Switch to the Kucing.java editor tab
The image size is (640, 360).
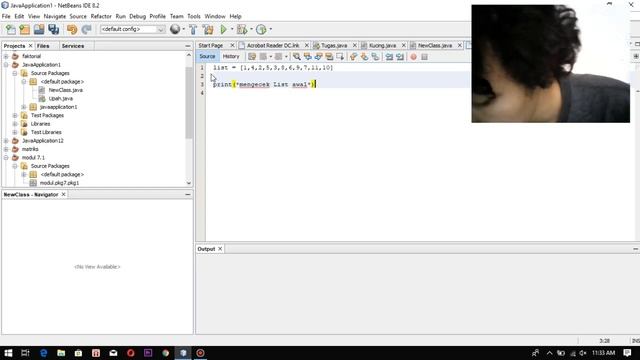click(x=382, y=46)
